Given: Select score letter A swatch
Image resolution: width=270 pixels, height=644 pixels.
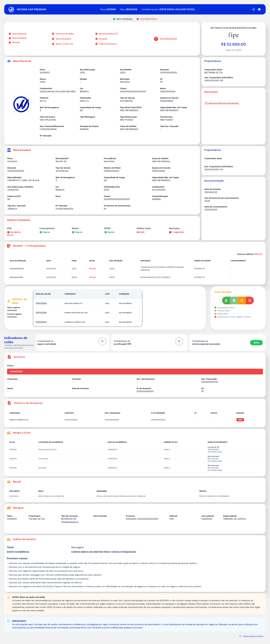Looking at the screenshot, I should (226, 301).
